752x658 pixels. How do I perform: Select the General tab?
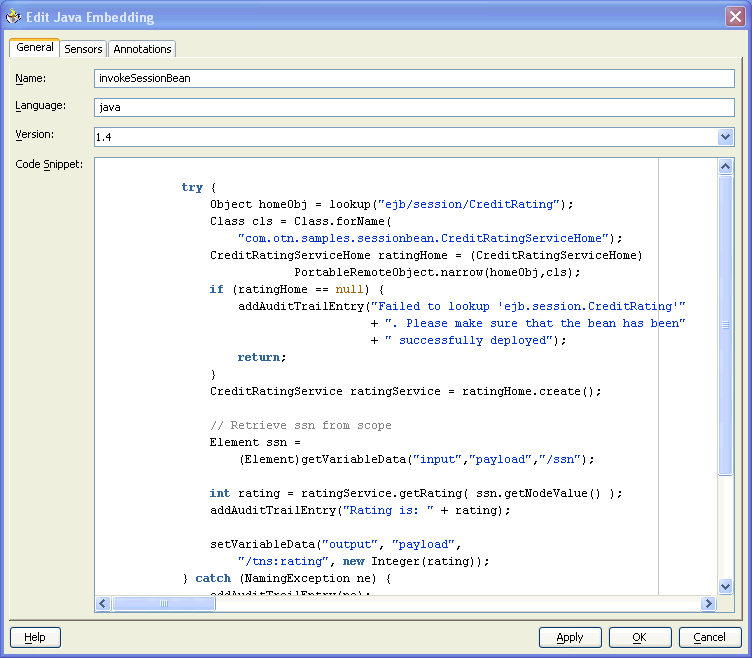(x=35, y=47)
